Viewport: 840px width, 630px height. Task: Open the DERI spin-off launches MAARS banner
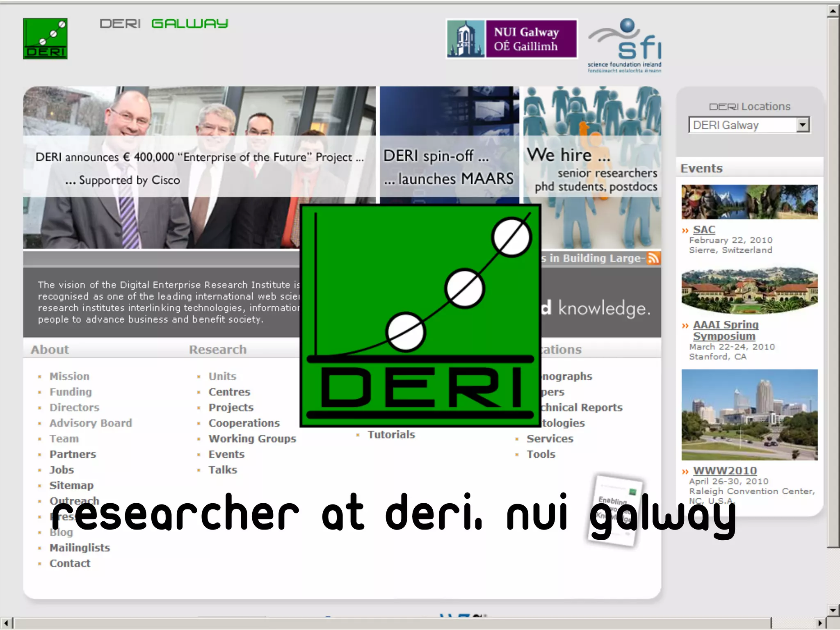pyautogui.click(x=449, y=145)
